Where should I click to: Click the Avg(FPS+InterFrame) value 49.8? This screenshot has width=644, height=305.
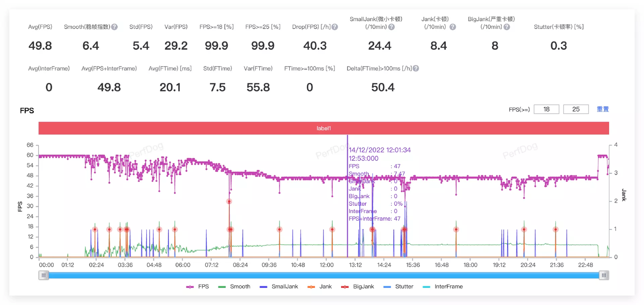point(109,87)
